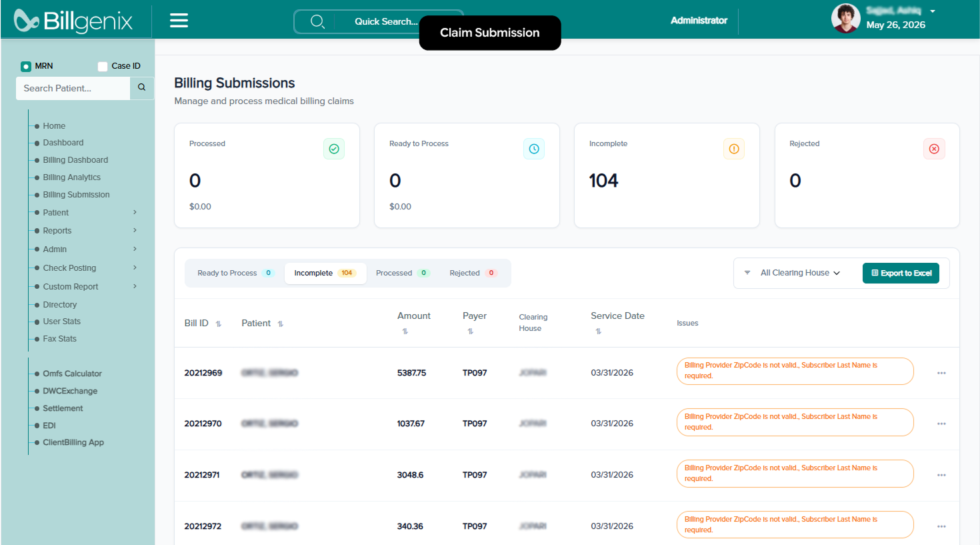This screenshot has width=980, height=545.
Task: Open Billing Dashboard in the sidebar
Action: click(x=75, y=160)
